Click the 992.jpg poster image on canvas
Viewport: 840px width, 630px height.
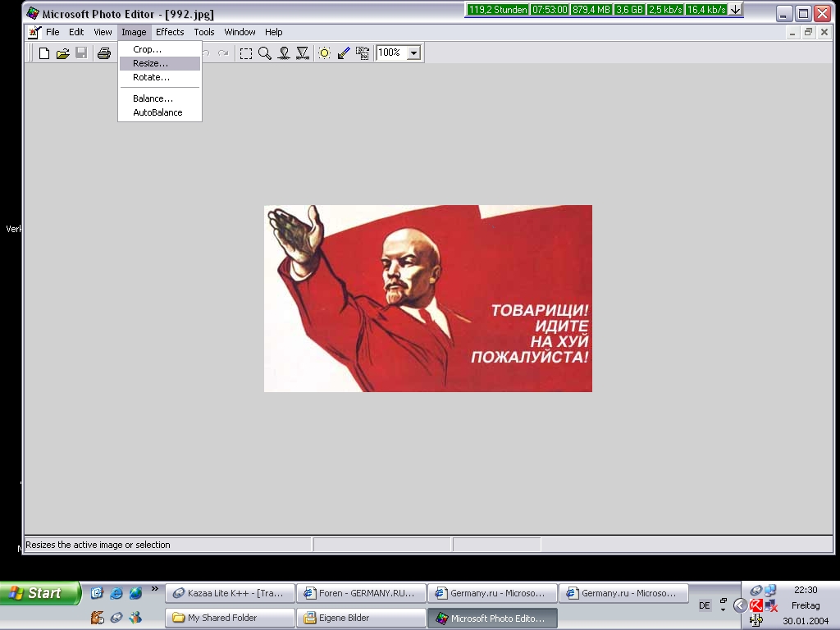[x=428, y=299]
